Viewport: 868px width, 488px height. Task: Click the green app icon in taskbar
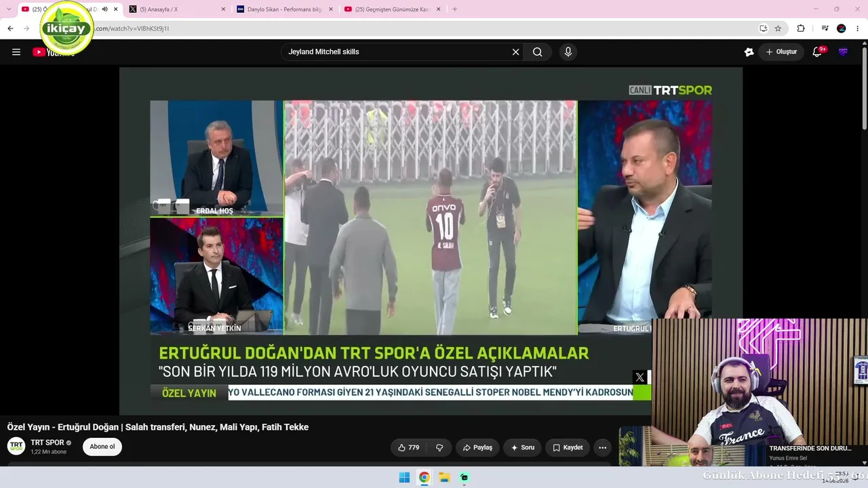coord(465,477)
